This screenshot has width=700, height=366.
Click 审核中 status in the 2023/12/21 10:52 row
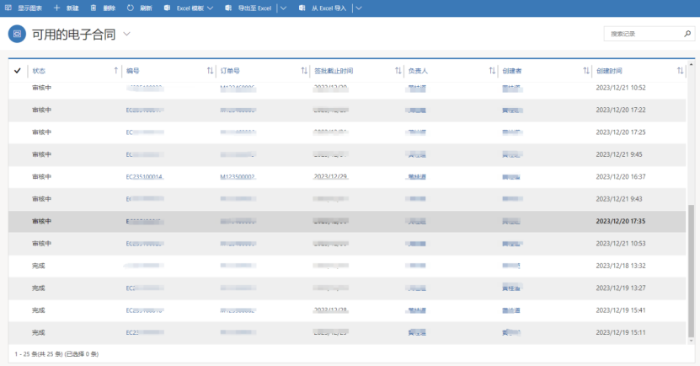pyautogui.click(x=42, y=87)
